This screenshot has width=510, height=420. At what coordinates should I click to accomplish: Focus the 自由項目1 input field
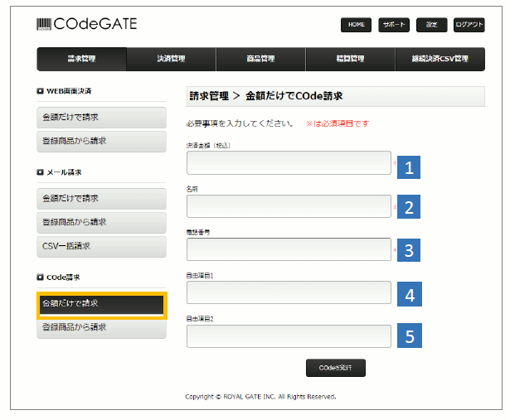click(x=288, y=292)
